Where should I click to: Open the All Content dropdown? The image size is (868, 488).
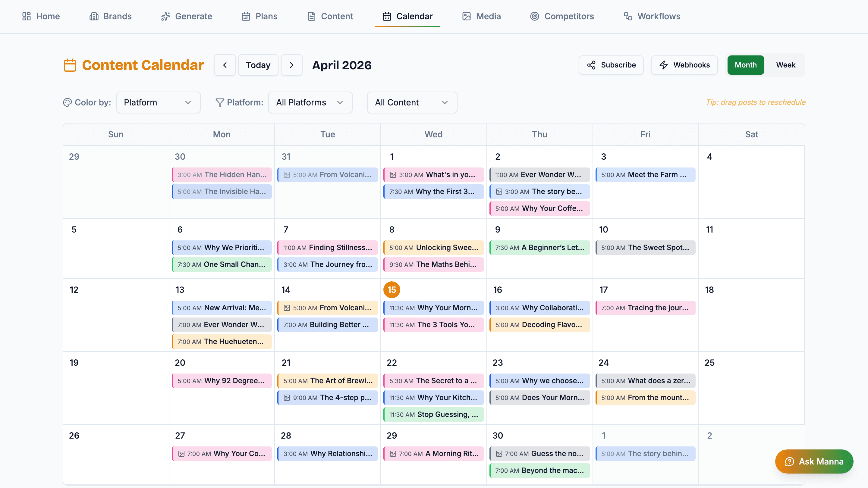pos(412,102)
